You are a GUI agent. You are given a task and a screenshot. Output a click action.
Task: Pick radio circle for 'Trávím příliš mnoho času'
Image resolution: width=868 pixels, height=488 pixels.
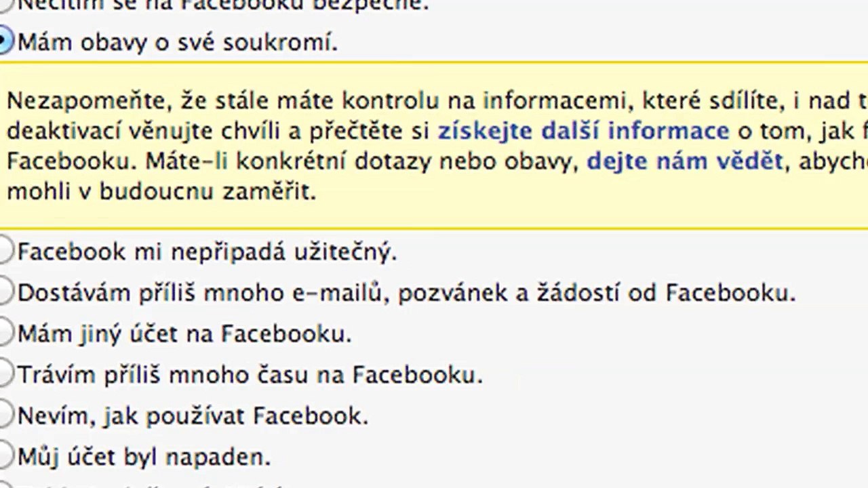(5, 373)
